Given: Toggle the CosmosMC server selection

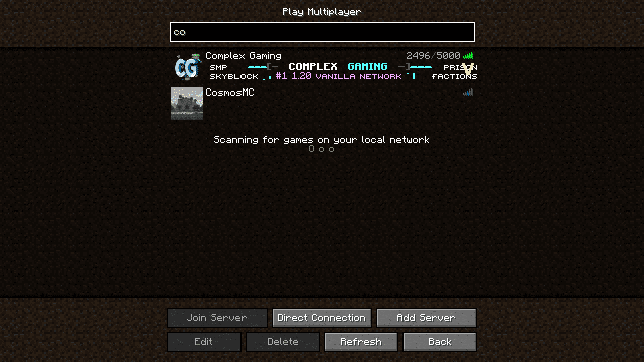Looking at the screenshot, I should [x=322, y=103].
